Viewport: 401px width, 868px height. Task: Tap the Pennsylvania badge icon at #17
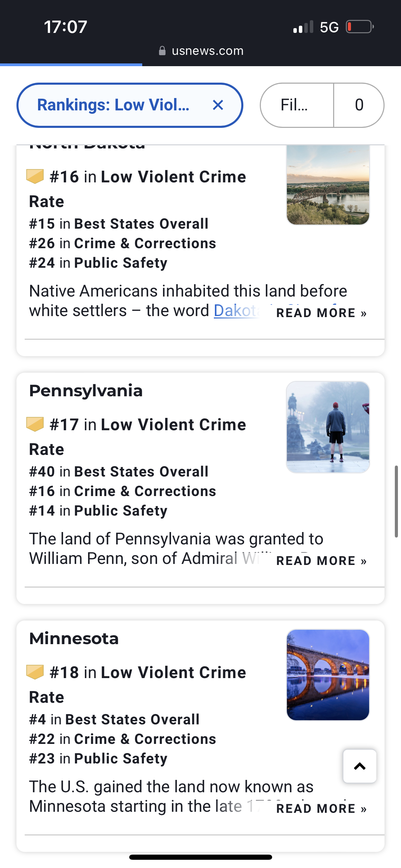pos(35,424)
